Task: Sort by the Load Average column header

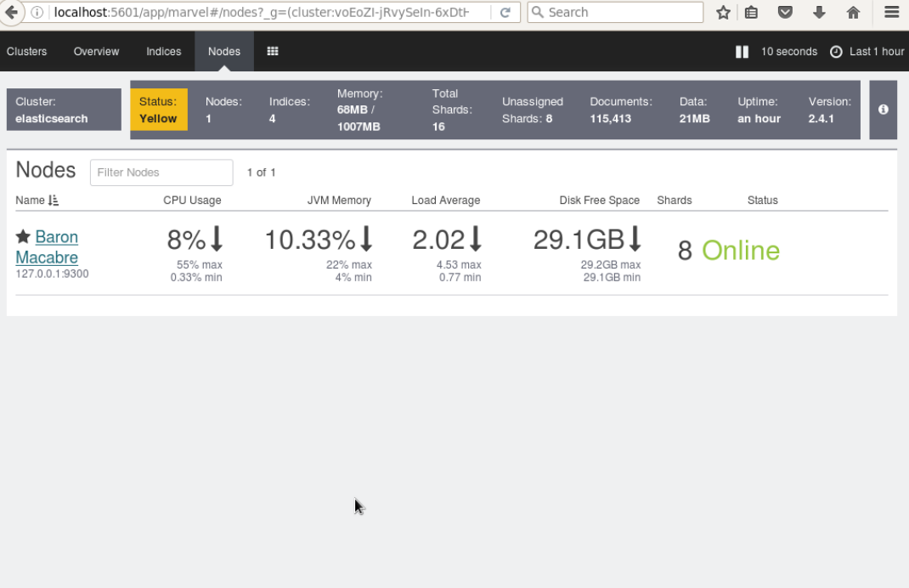Action: (446, 200)
